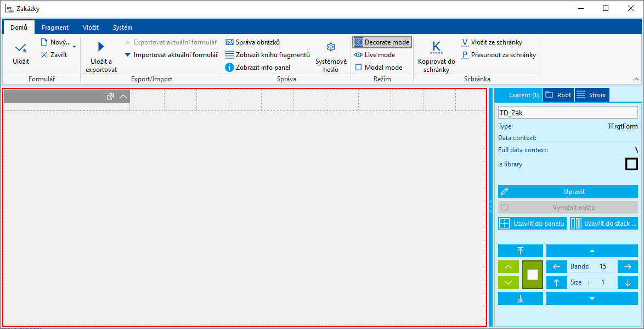Collapse the gray fragment header chevron
Image resolution: width=644 pixels, height=329 pixels.
123,97
